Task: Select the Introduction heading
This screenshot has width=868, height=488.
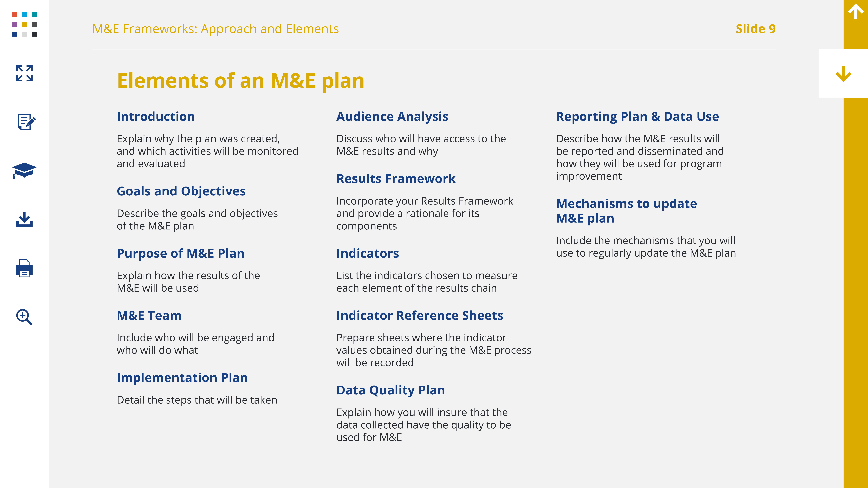Action: point(156,117)
